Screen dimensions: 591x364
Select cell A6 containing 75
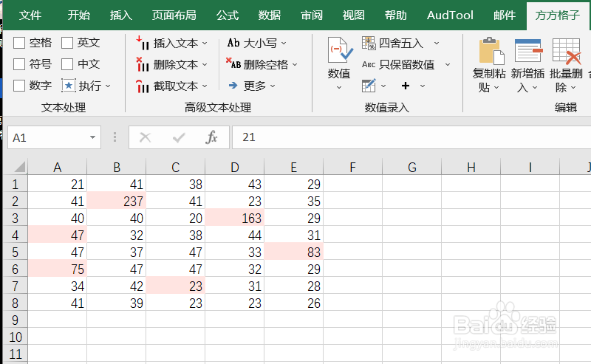(58, 269)
